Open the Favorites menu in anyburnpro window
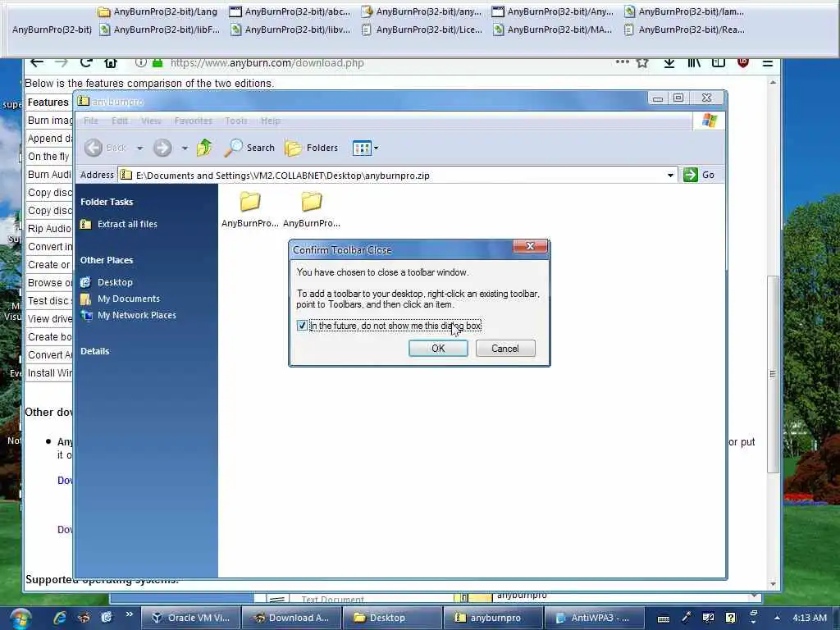Image resolution: width=840 pixels, height=630 pixels. tap(194, 121)
